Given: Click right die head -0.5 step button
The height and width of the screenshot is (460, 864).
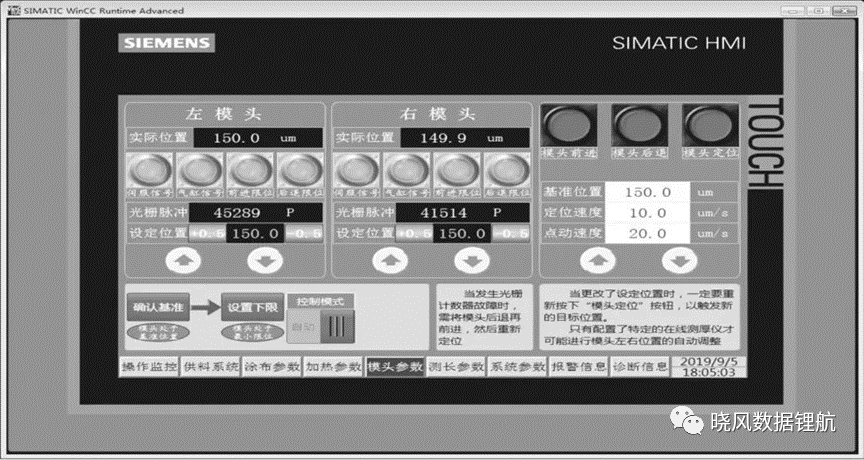Looking at the screenshot, I should pos(511,234).
